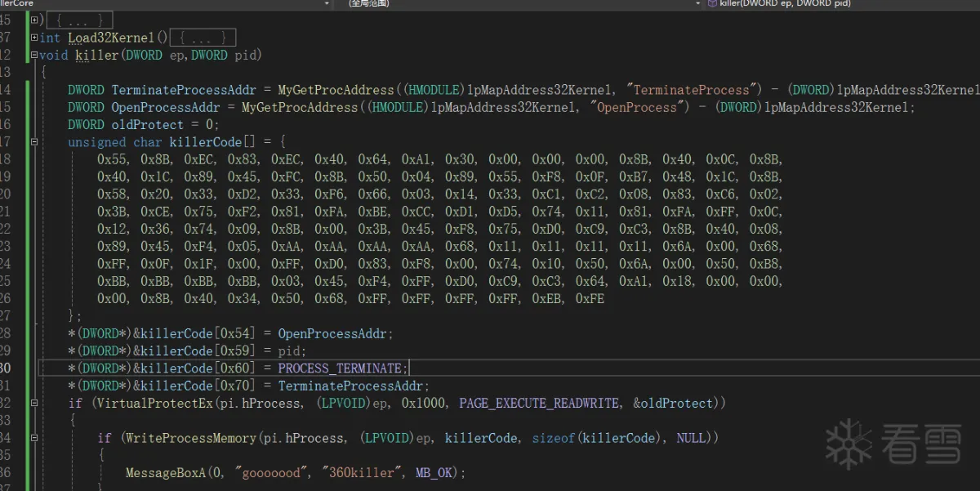The width and height of the screenshot is (980, 491).
Task: Collapse the VirtualProtectEx if block
Action: 33,403
